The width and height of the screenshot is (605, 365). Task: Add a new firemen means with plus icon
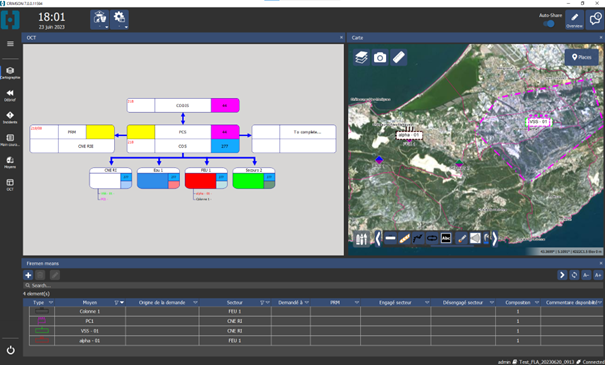pos(28,275)
